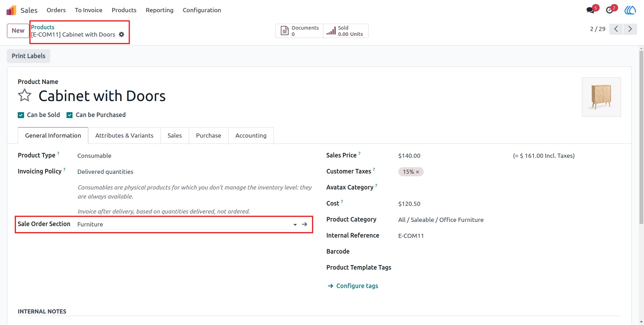Click the Sales app logo icon
The image size is (644, 325).
pos(11,10)
